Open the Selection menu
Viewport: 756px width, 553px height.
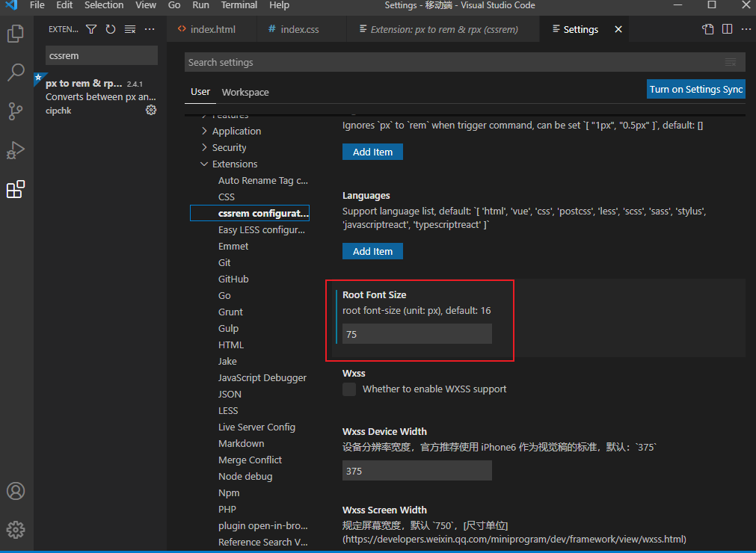[104, 5]
